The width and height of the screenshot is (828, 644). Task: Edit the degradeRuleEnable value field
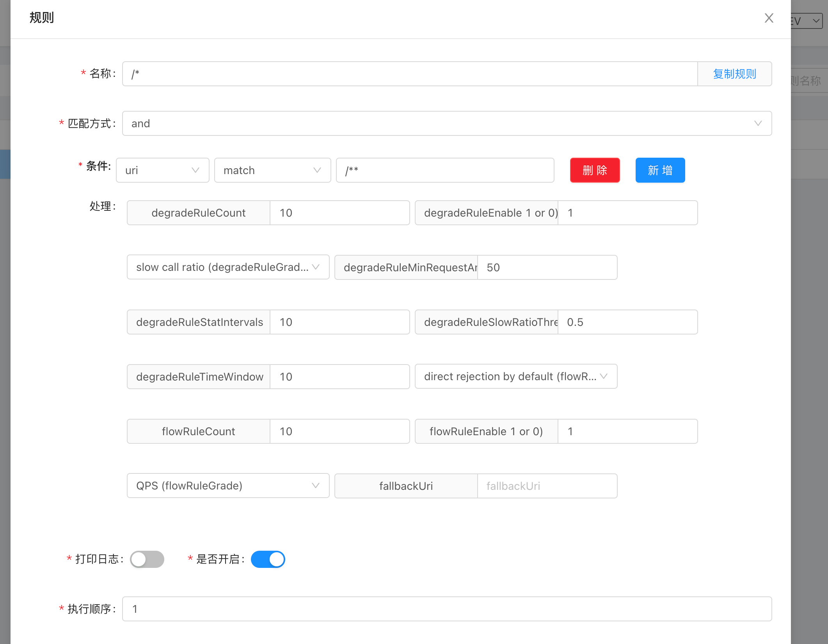pos(627,213)
